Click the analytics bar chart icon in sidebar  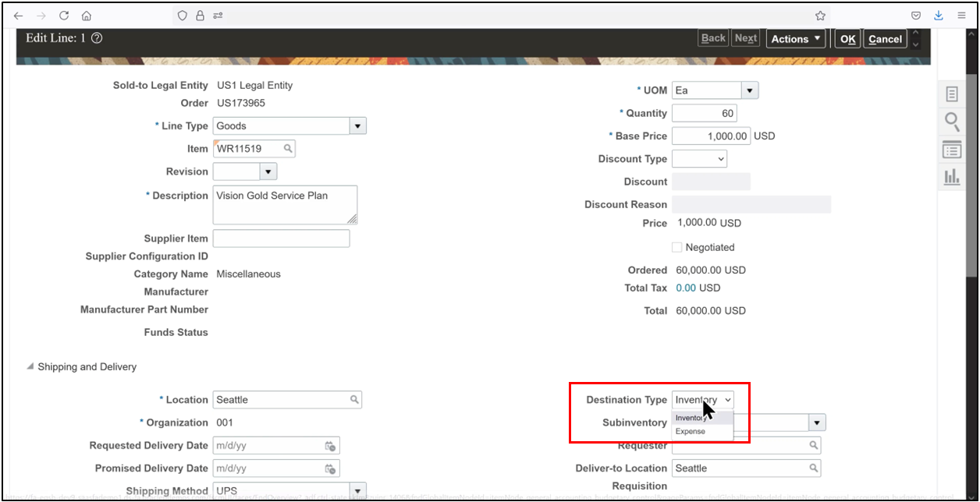pyautogui.click(x=951, y=177)
